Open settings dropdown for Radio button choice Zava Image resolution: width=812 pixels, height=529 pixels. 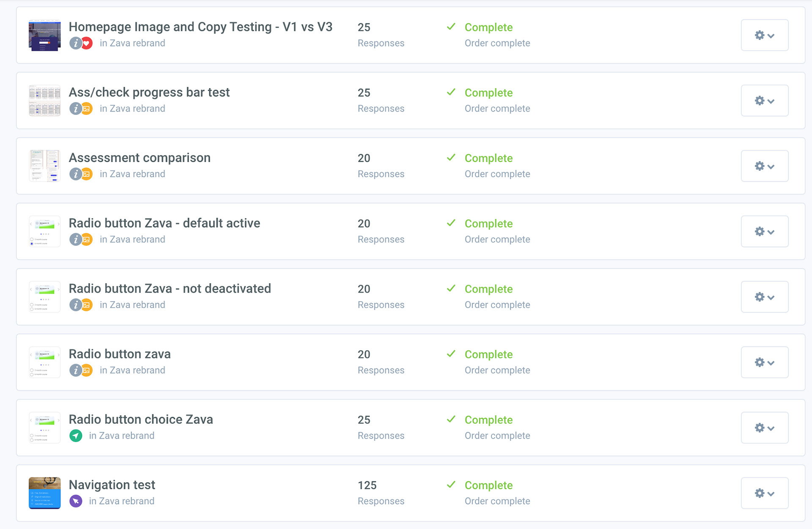[x=765, y=428]
